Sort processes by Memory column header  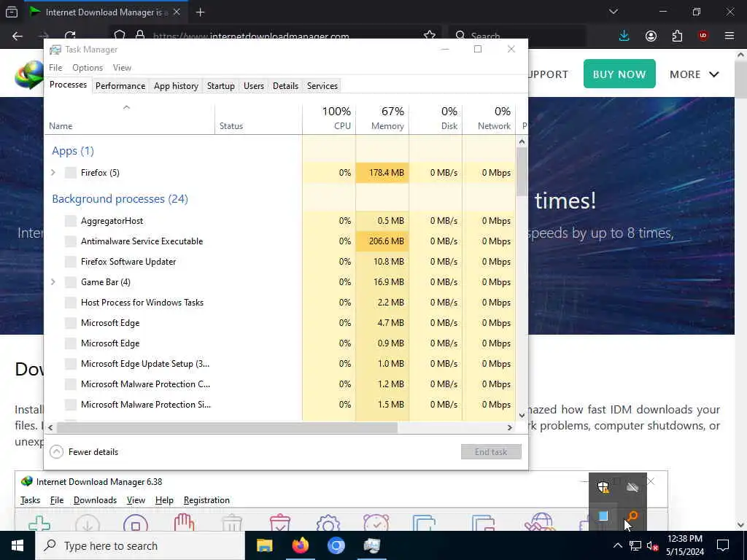(382, 119)
